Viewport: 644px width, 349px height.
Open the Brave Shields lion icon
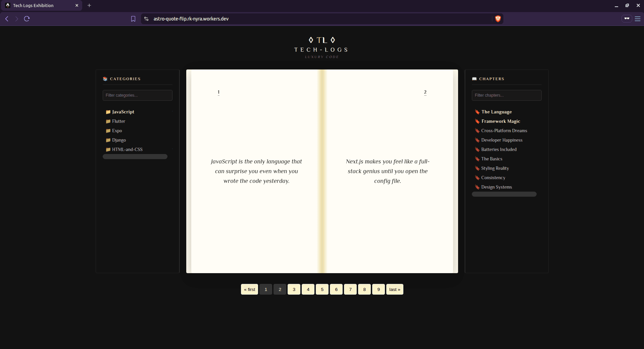(x=498, y=19)
